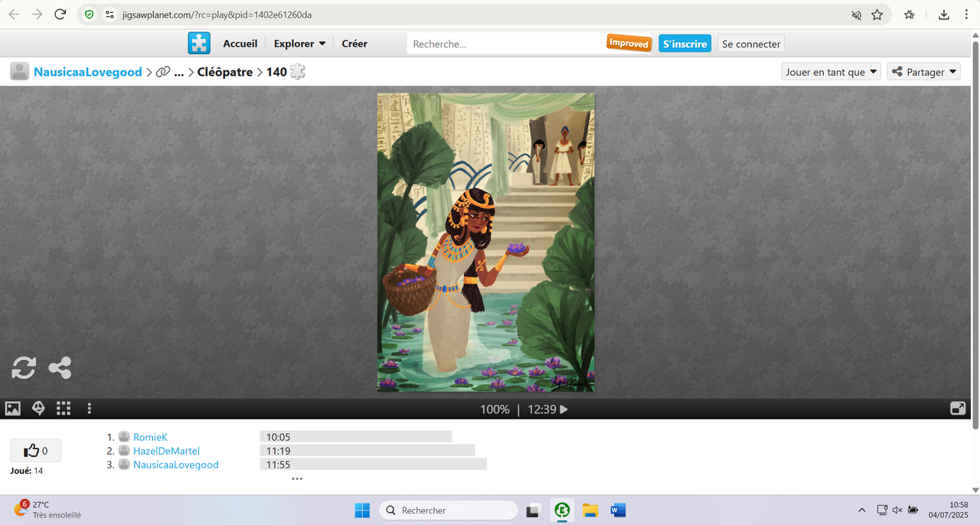Open File Explorer on the taskbar

590,510
